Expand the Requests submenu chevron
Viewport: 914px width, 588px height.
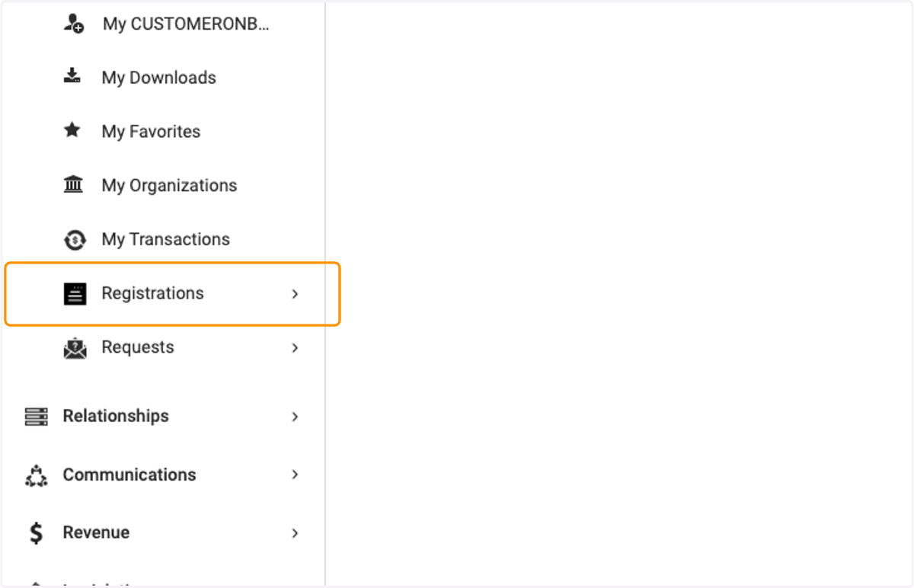pyautogui.click(x=296, y=348)
